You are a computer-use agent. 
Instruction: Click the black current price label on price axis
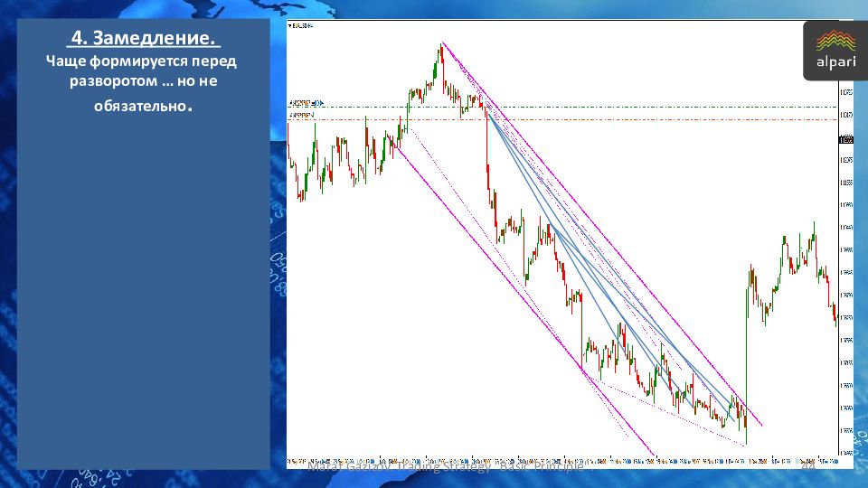(846, 140)
